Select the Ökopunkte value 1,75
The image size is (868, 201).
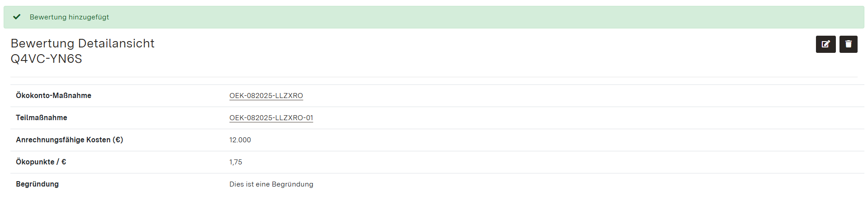click(235, 162)
